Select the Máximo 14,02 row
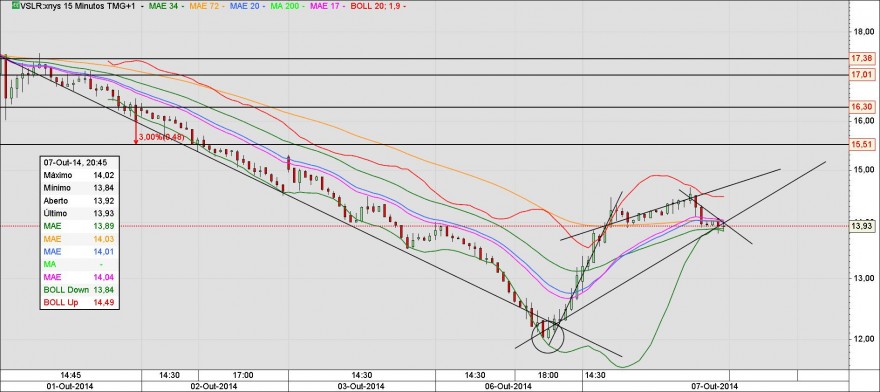 pos(79,175)
